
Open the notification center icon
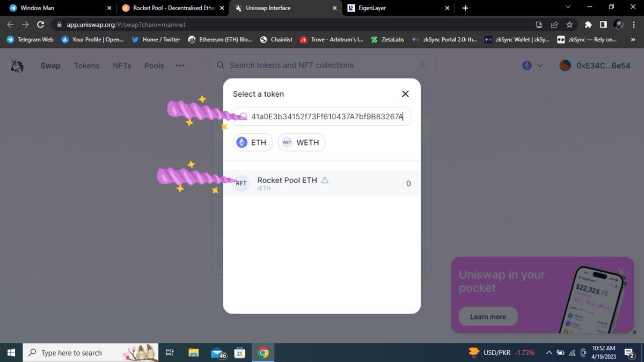(630, 352)
